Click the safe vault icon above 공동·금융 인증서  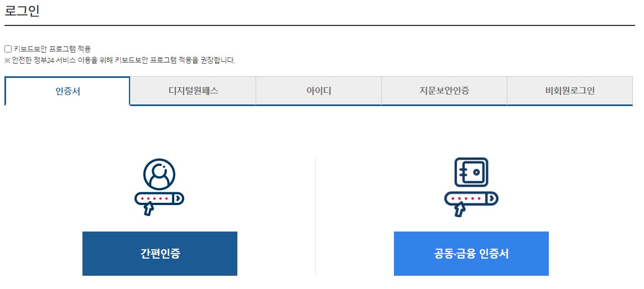click(x=471, y=172)
